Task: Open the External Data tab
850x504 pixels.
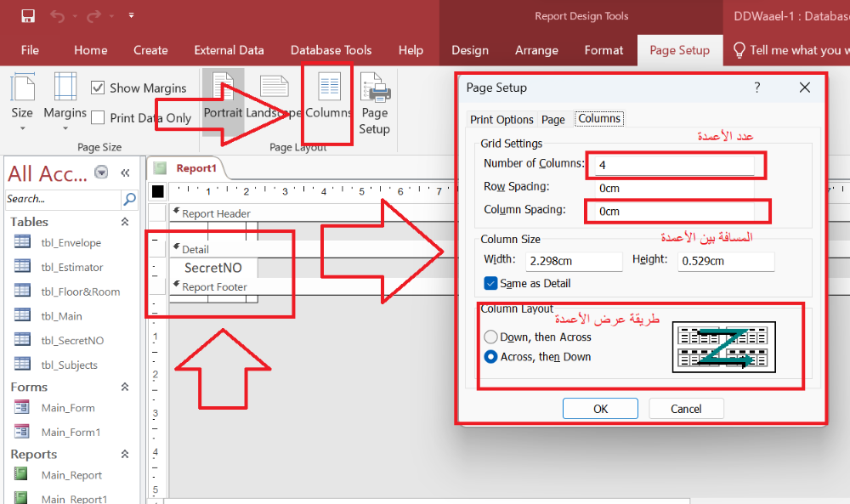Action: point(229,50)
